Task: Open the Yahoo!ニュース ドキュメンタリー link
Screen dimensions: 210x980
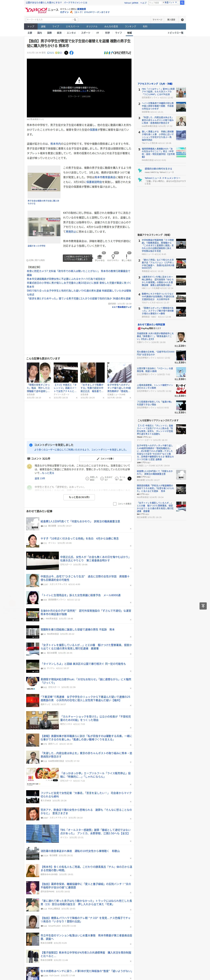Action: (x=162, y=178)
